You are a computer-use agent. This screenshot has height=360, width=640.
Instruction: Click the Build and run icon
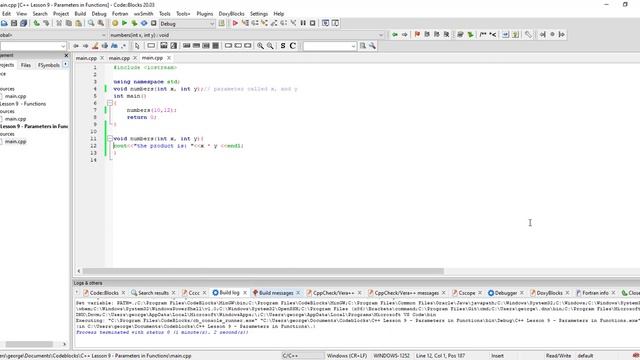pyautogui.click(x=134, y=23)
